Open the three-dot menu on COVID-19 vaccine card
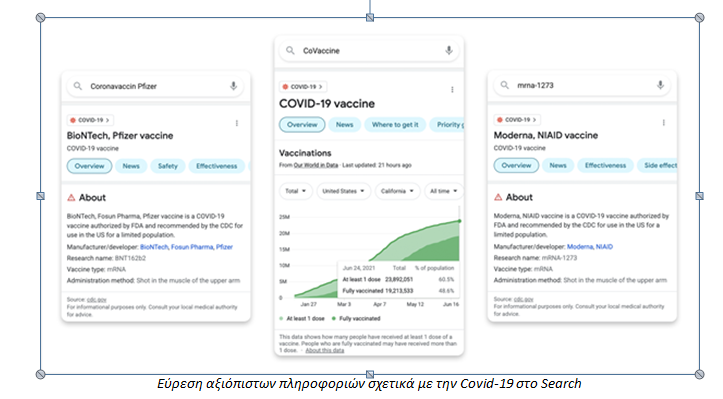723x399 pixels. coord(452,89)
